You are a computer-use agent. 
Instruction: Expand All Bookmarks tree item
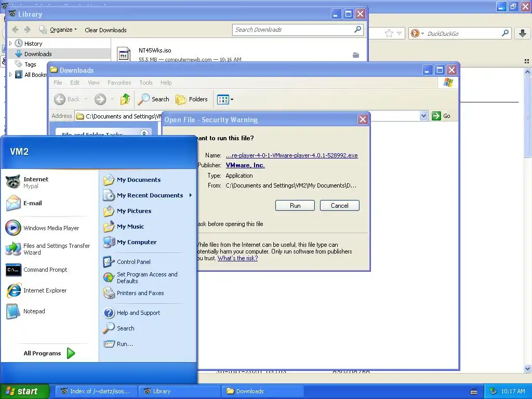click(x=10, y=75)
